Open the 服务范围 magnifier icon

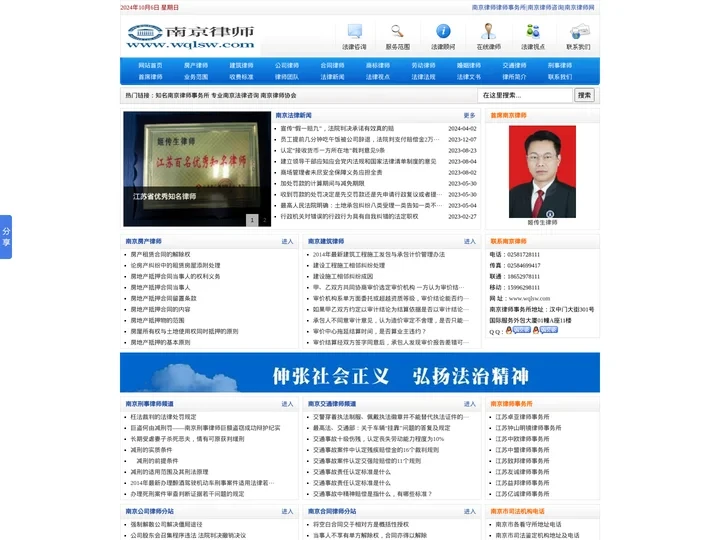tap(398, 31)
